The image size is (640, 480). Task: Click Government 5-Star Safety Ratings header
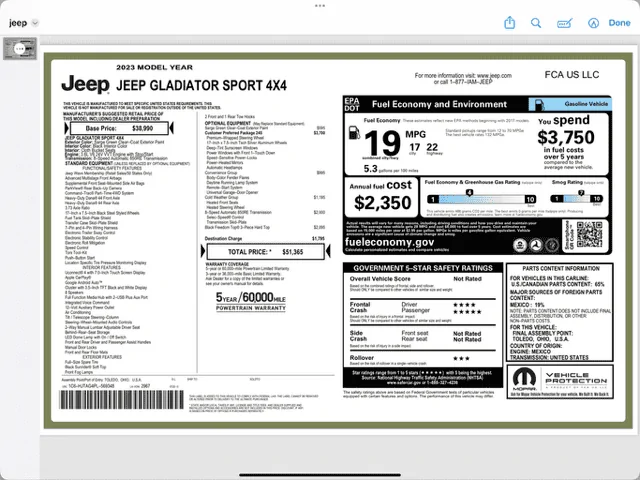pos(423,268)
